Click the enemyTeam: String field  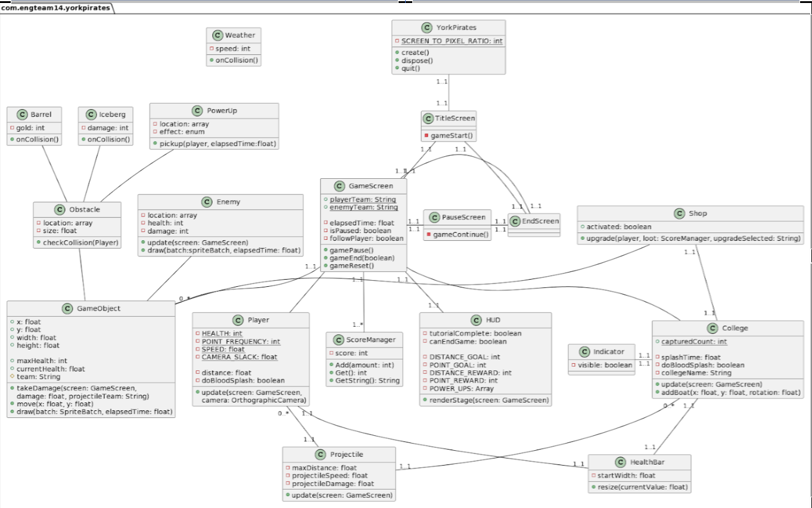tap(364, 207)
